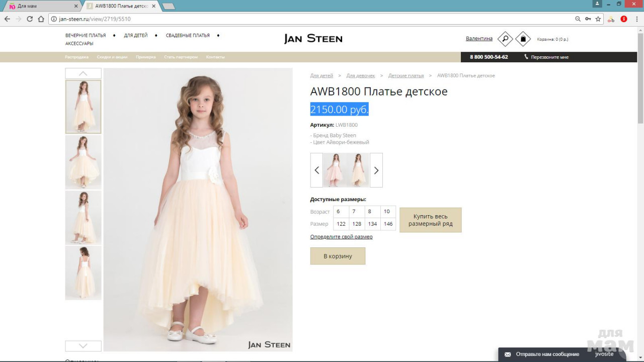
Task: Open the ВЕЧЕРНИЕ ПЛАТЬЯ menu
Action: coord(86,36)
